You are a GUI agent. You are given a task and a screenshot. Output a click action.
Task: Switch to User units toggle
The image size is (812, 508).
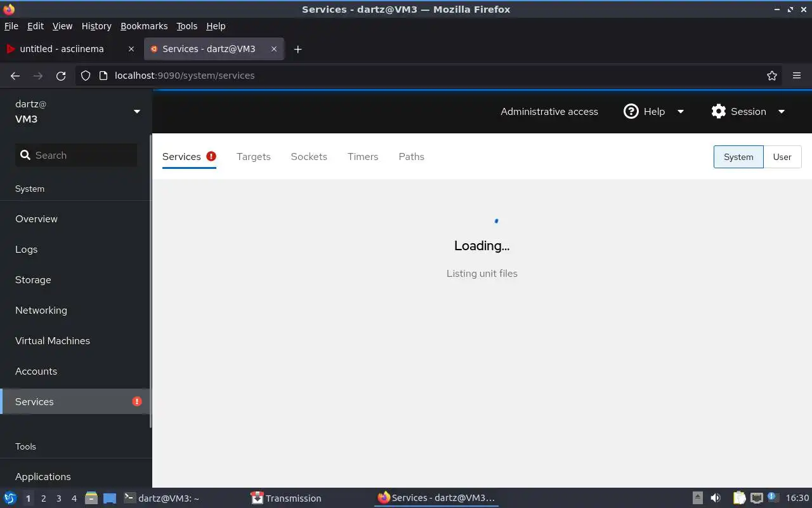point(782,157)
